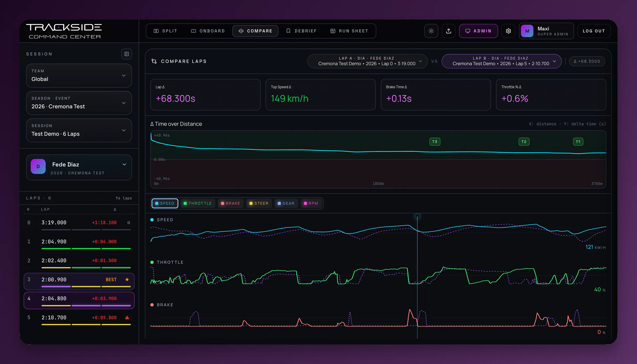
Task: Open Session Test Demo 6 Laps dropdown
Action: 79,130
